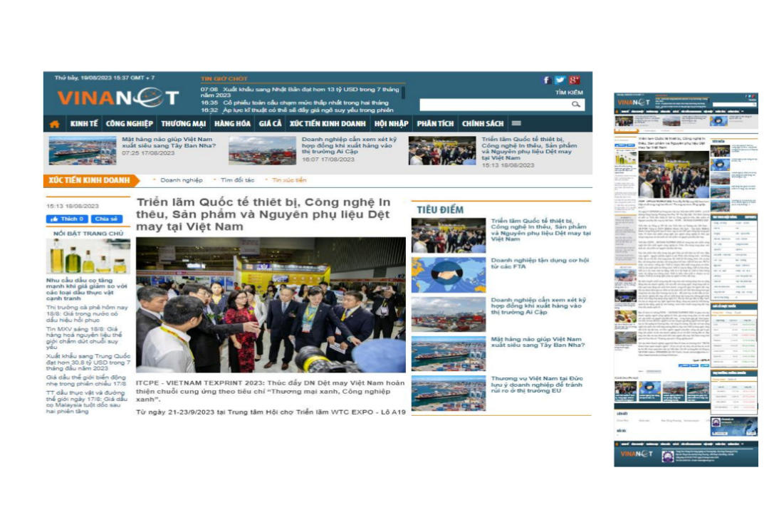Click the home icon in navigation bar

click(54, 124)
